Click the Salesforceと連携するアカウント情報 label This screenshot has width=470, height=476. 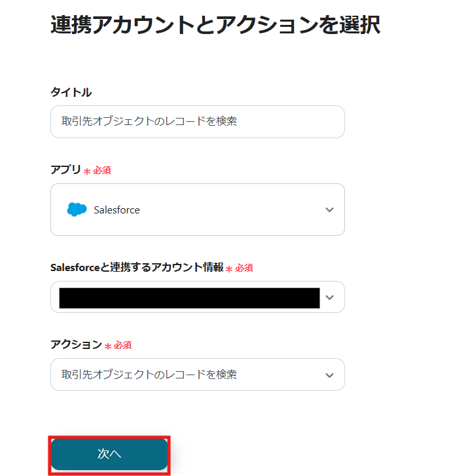(136, 267)
